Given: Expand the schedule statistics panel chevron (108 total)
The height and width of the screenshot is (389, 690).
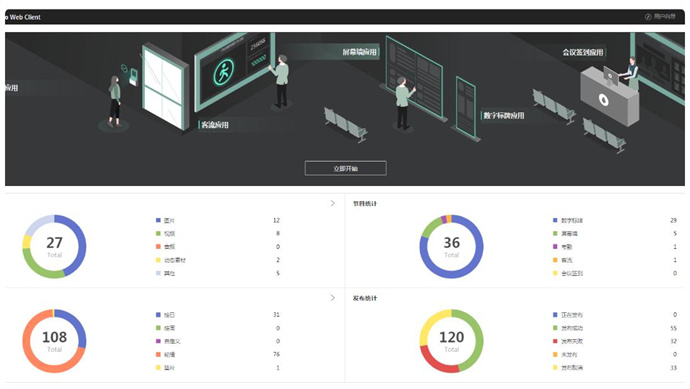Looking at the screenshot, I should coord(333,298).
